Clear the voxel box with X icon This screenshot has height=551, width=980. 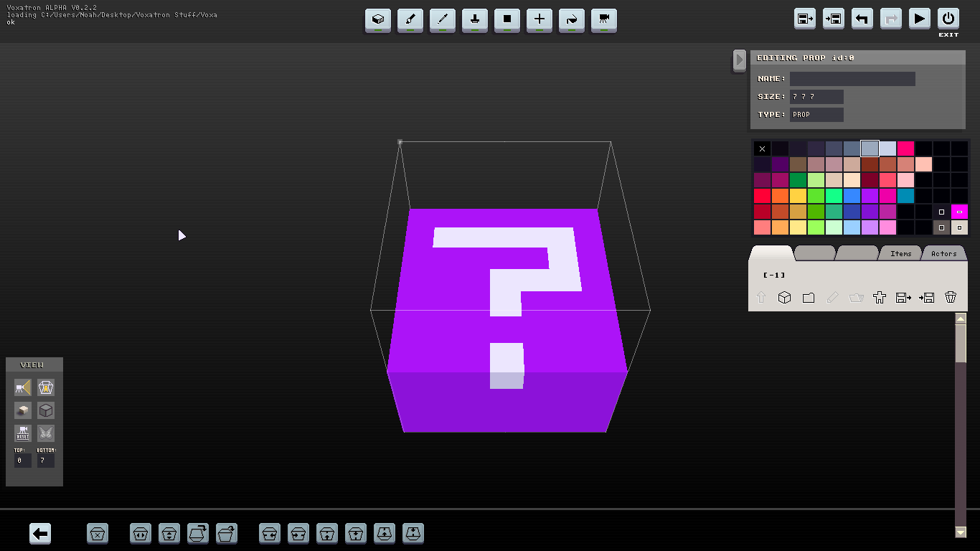(98, 533)
